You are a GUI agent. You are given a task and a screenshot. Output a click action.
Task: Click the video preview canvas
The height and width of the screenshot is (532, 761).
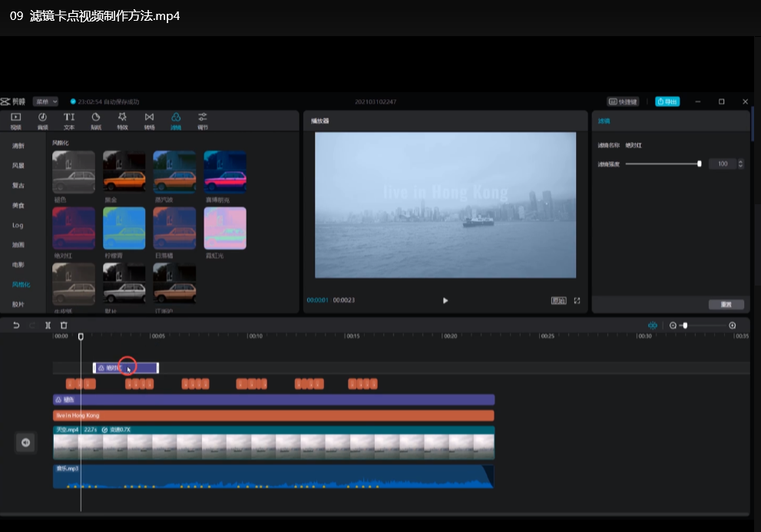[x=445, y=205]
